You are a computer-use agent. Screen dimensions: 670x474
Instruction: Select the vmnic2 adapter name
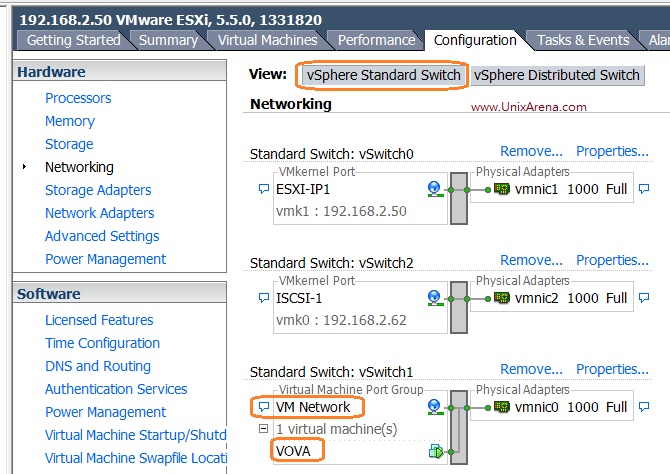[x=536, y=298]
